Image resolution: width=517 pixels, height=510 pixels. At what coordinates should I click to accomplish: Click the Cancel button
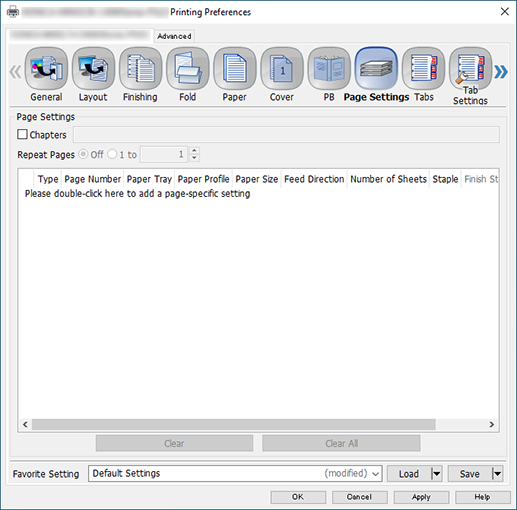click(359, 497)
